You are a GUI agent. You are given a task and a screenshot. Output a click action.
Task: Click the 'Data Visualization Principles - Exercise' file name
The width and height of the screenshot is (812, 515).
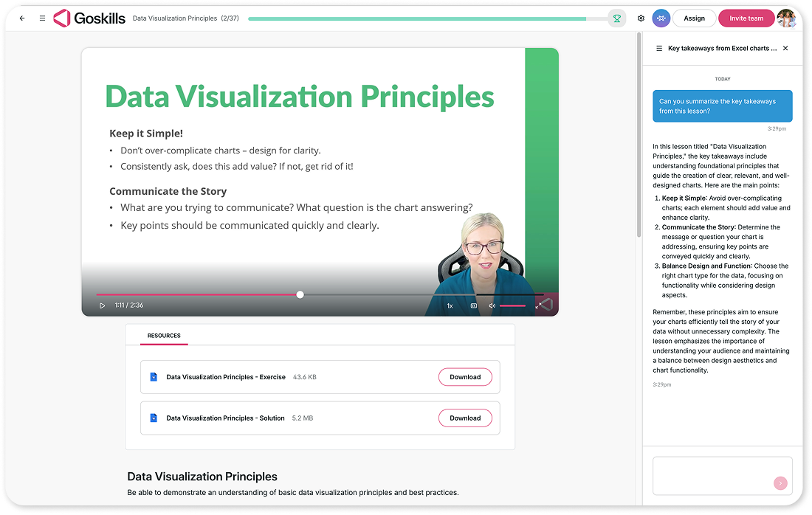226,377
